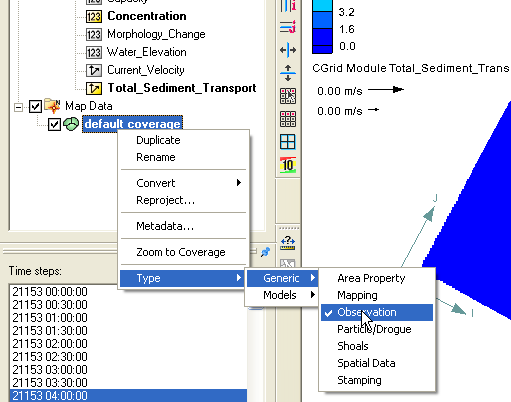This screenshot has height=402, width=511.
Task: Select the vertical split arrows tool
Action: (288, 73)
